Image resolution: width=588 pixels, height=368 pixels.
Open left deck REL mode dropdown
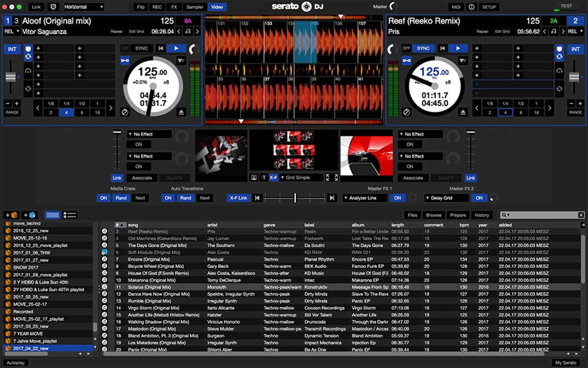click(x=12, y=31)
